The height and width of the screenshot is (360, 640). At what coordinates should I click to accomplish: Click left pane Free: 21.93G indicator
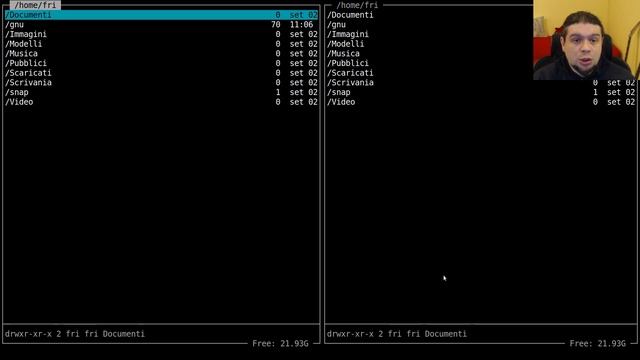click(x=280, y=344)
